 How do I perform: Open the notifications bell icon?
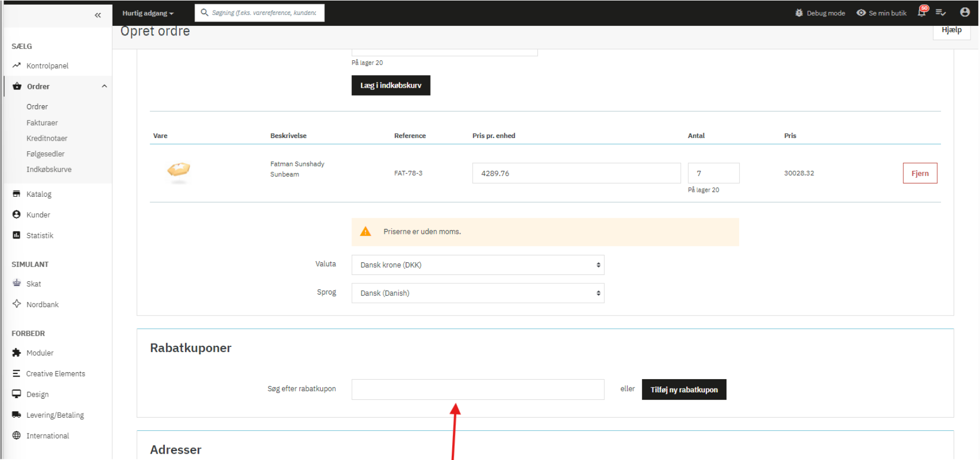click(922, 13)
